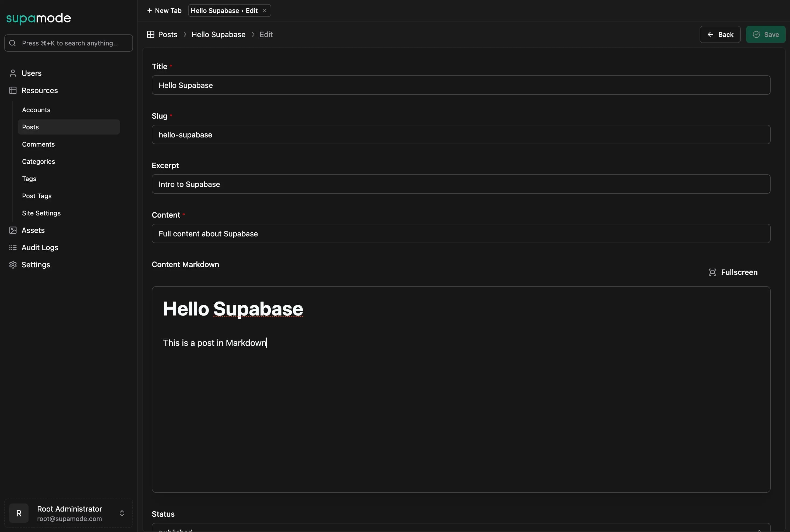Click the search magnifier icon
790x532 pixels.
(x=13, y=43)
